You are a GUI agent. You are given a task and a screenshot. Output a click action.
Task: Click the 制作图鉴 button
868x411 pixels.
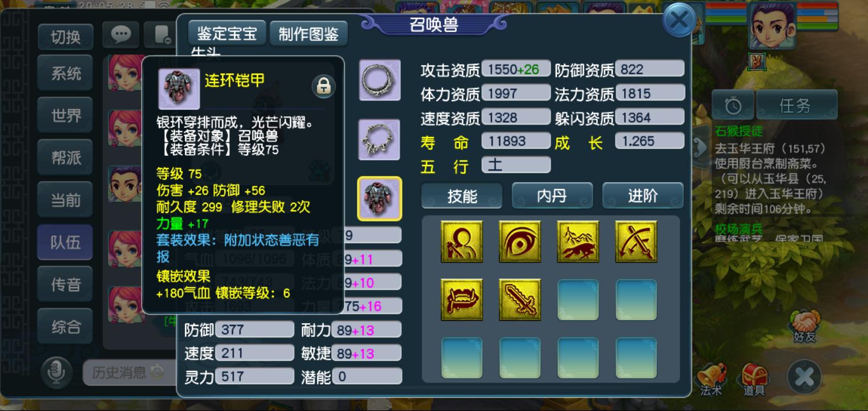pyautogui.click(x=309, y=34)
